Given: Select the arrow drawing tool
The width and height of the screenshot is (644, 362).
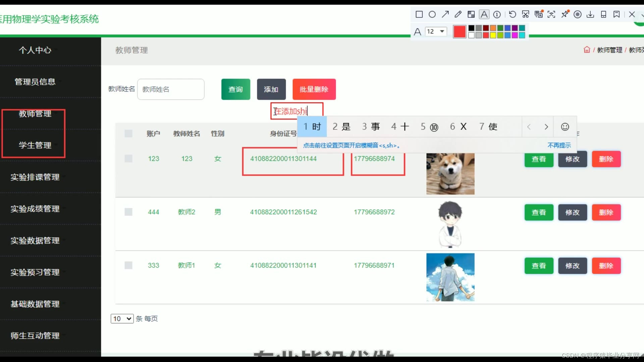Looking at the screenshot, I should [445, 14].
